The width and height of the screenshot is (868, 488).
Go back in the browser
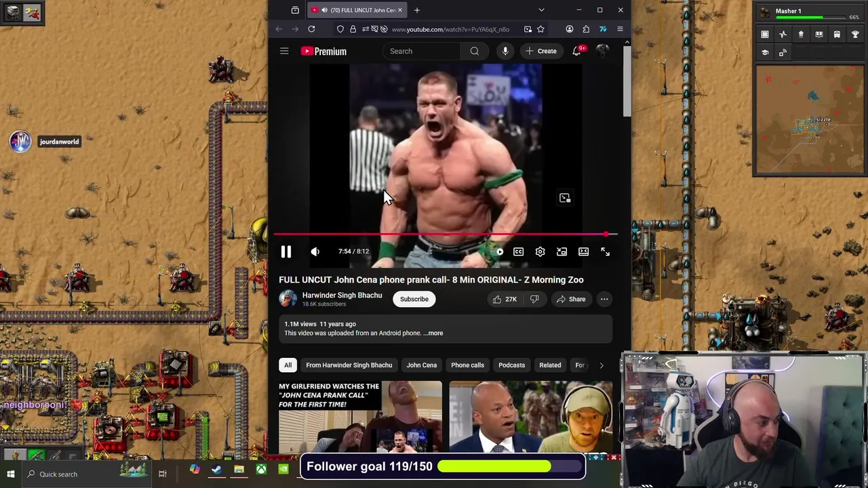click(279, 29)
